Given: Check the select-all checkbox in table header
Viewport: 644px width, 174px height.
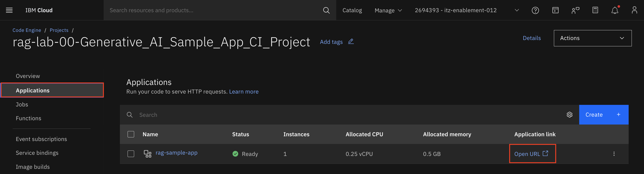Looking at the screenshot, I should click(x=131, y=134).
